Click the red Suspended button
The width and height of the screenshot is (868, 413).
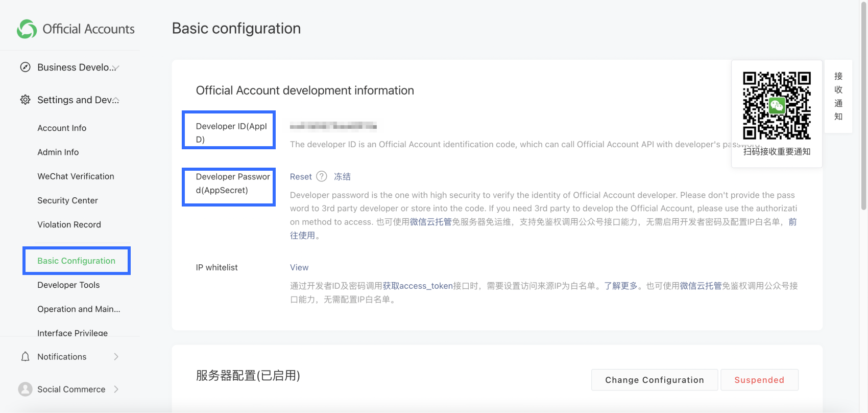click(759, 380)
